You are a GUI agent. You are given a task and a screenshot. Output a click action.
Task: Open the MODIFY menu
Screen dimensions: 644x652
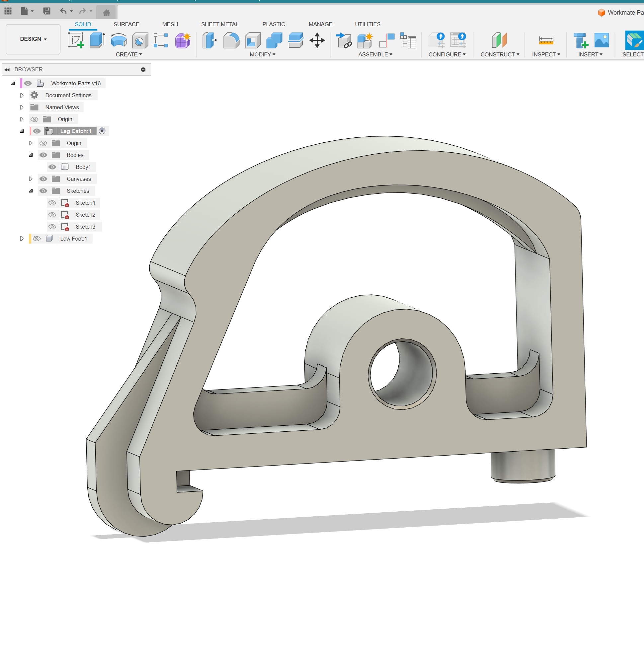pyautogui.click(x=262, y=54)
